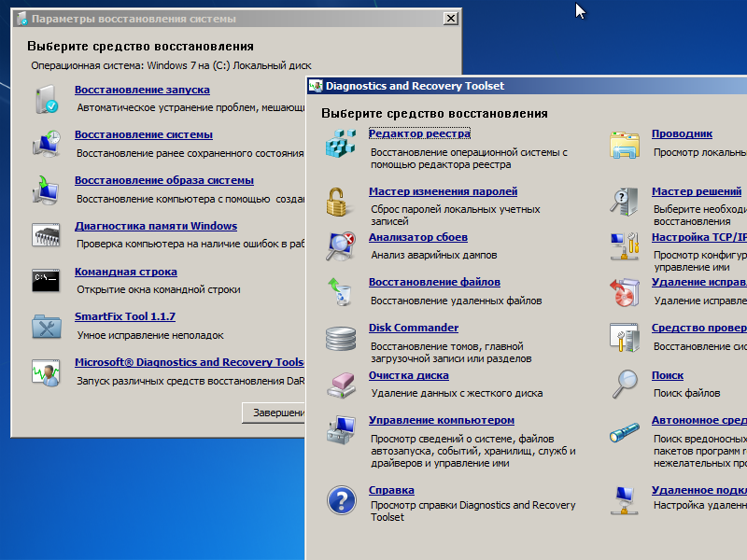Click the Disk Wipe eraser icon
747x560 pixels.
click(341, 385)
